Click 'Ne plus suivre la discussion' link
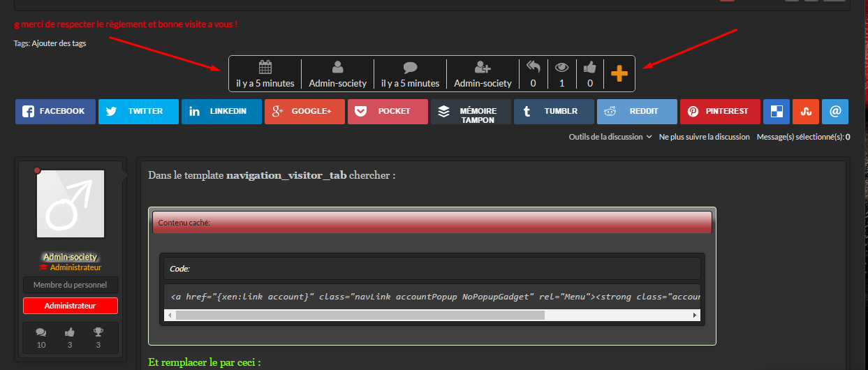 704,137
